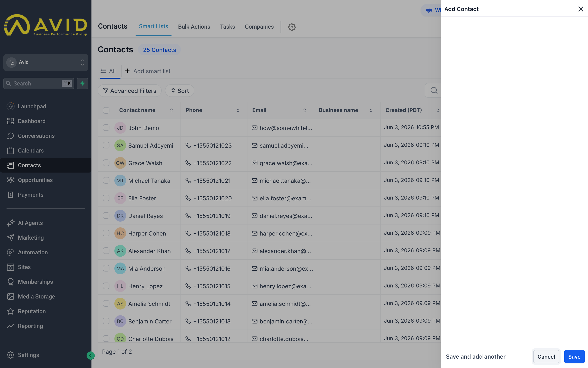
Task: Collapse the sidebar with the green arrow
Action: point(90,356)
